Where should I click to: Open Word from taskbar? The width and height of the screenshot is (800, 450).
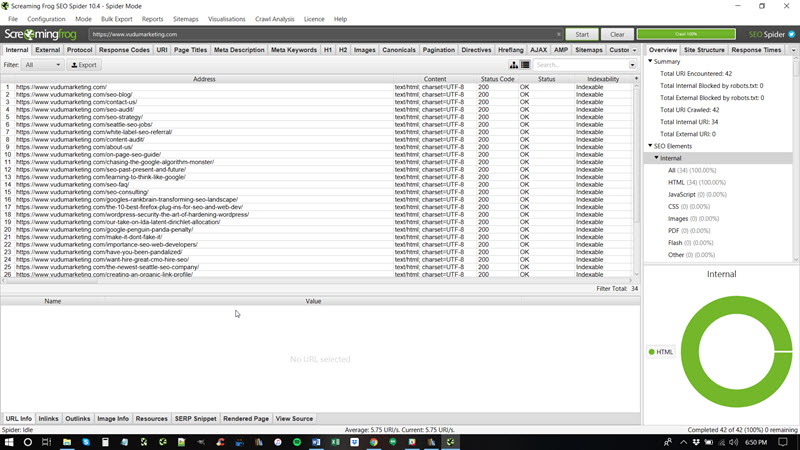[316, 442]
